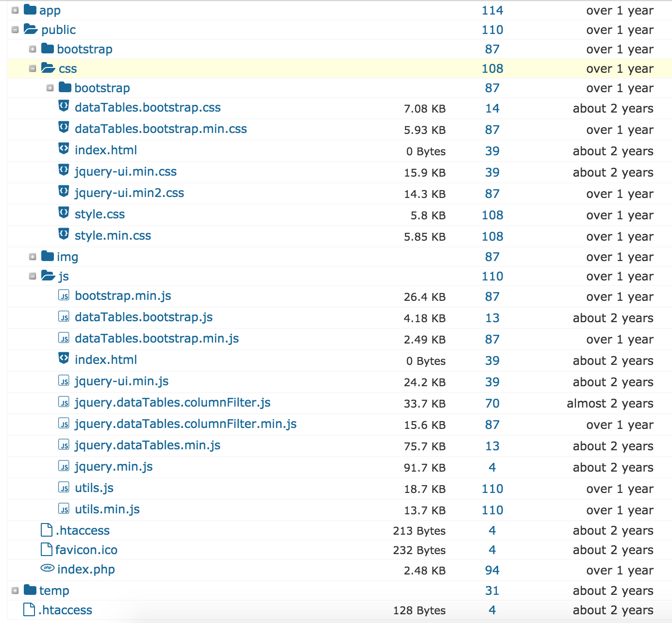Screen dimensions: 672x623
Task: Click the temp folder icon
Action: (30, 590)
